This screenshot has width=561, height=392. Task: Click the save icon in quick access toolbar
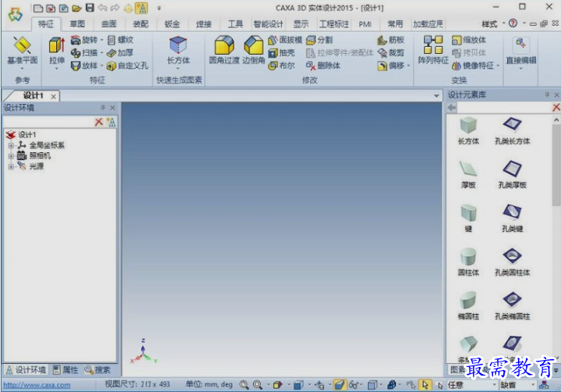click(90, 8)
